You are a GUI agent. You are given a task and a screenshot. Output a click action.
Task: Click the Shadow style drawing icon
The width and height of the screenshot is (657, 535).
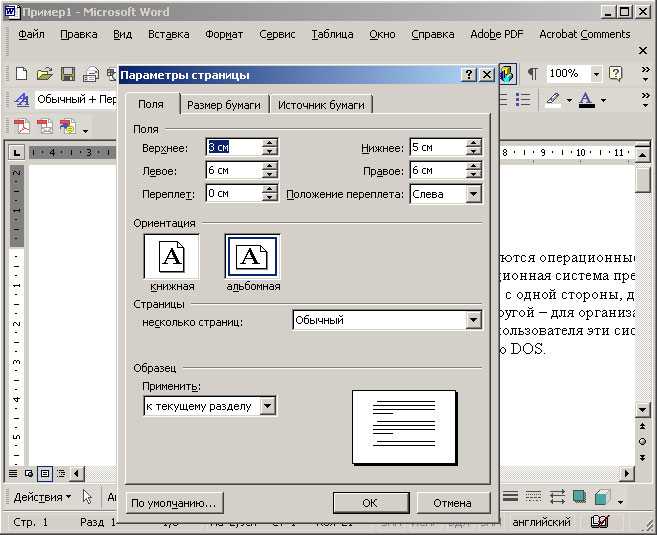pyautogui.click(x=579, y=496)
